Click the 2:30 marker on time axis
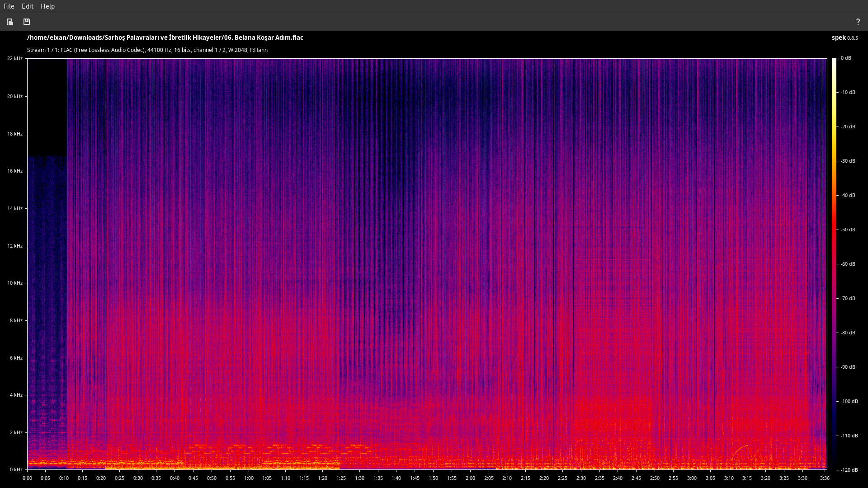The width and height of the screenshot is (868, 488). tap(581, 478)
